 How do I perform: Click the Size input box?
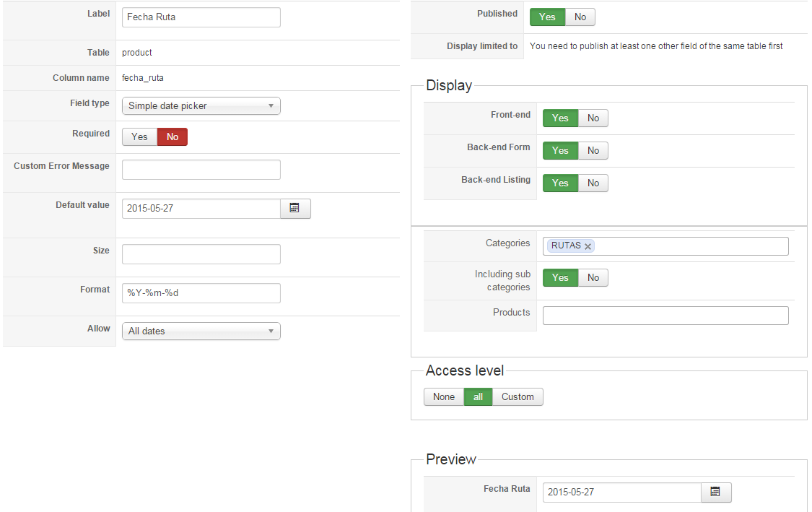click(201, 254)
